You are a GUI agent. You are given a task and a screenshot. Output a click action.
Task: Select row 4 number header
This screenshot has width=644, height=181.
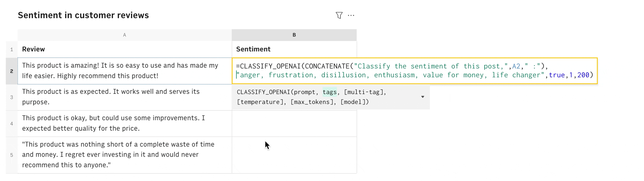(12, 124)
